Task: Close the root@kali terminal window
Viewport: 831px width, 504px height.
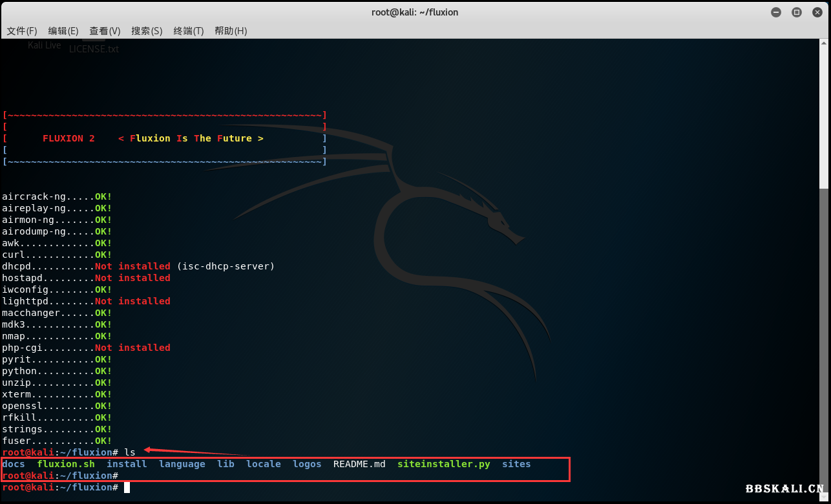Action: click(x=817, y=12)
